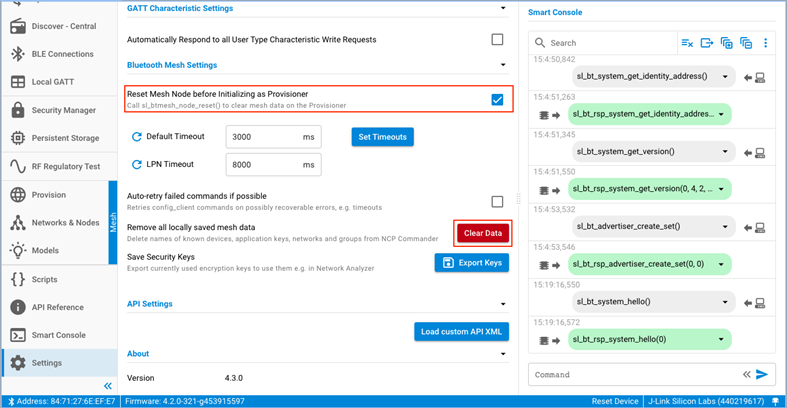
Task: Click the Default Timeout input field
Action: [262, 136]
